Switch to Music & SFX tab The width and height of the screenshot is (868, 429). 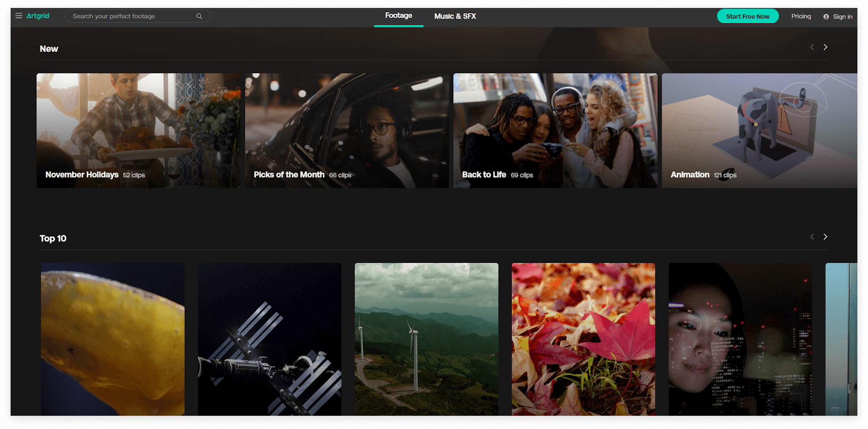coord(455,16)
